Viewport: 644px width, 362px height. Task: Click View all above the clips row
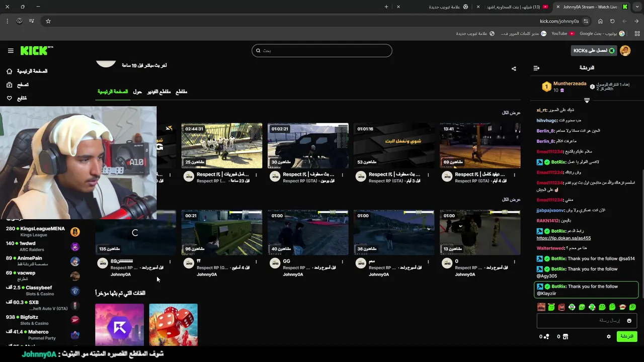coord(511,200)
